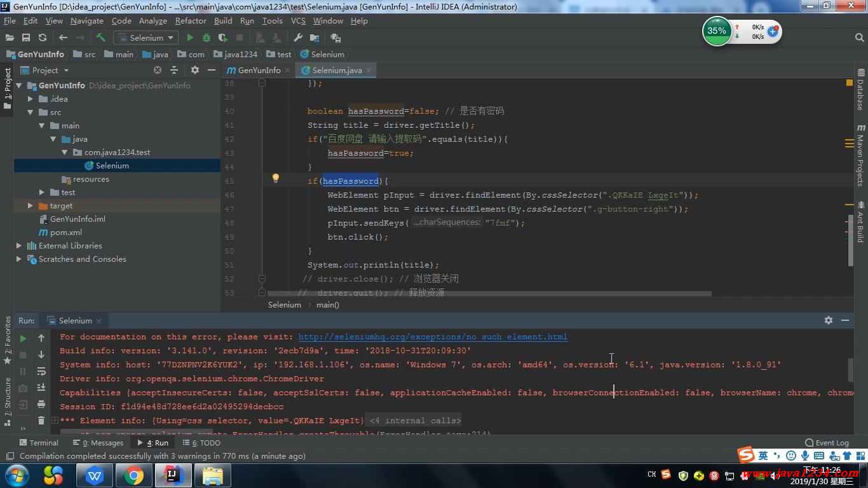Screen dimensions: 868x488
Task: Click the Back navigation arrow
Action: 63,38
